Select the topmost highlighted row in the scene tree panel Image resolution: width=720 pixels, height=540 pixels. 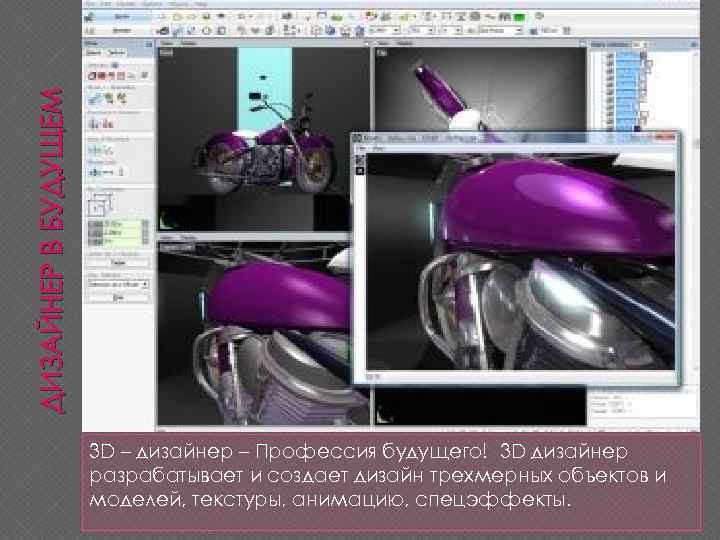628,55
